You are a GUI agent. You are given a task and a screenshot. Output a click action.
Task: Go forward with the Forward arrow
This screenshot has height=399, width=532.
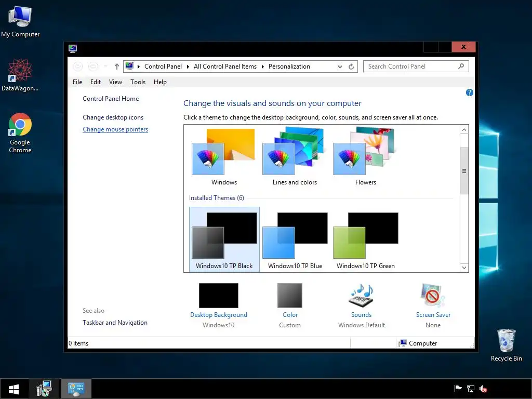click(x=93, y=66)
